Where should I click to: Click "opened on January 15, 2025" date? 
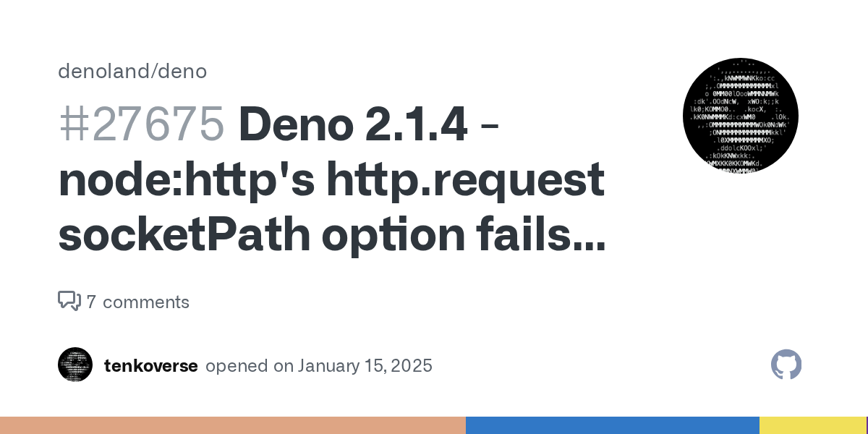tap(319, 366)
